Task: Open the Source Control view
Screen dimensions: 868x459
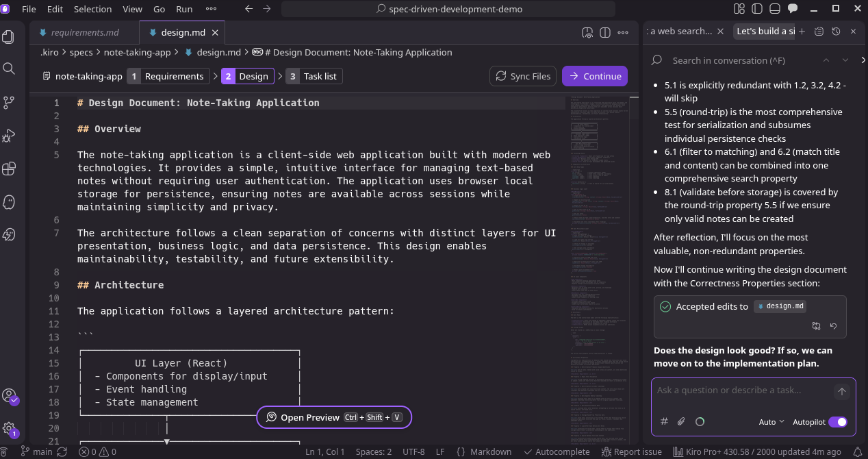Action: [x=10, y=101]
